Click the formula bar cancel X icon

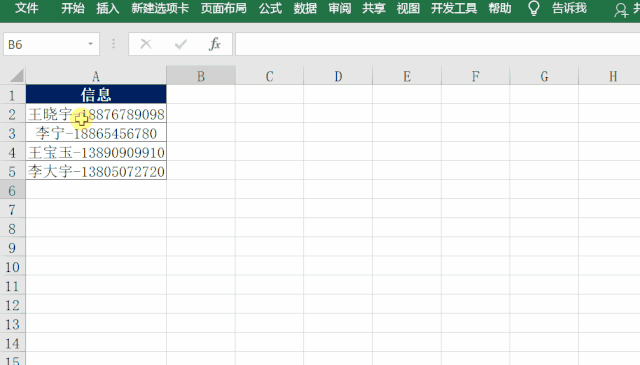tap(146, 44)
